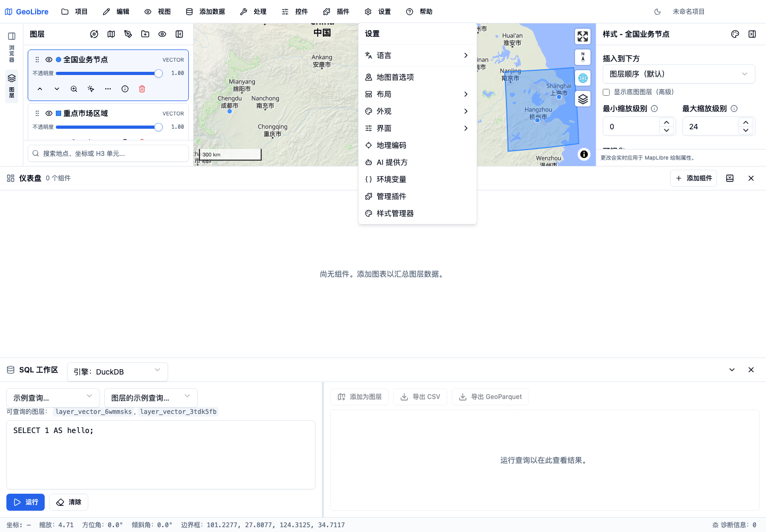Toggle map fullscreen button
This screenshot has height=532, width=766.
click(x=583, y=36)
